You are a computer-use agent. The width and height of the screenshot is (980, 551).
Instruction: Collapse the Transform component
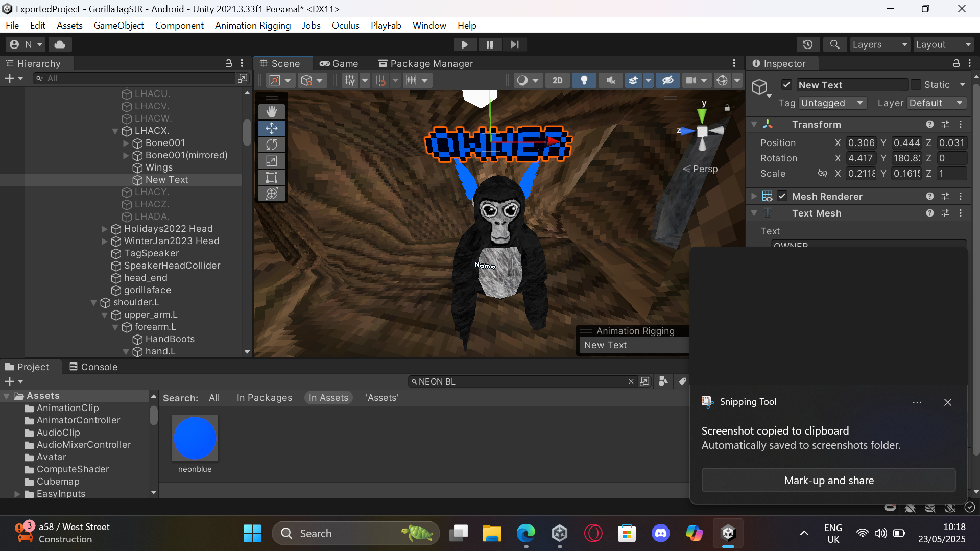pos(754,124)
